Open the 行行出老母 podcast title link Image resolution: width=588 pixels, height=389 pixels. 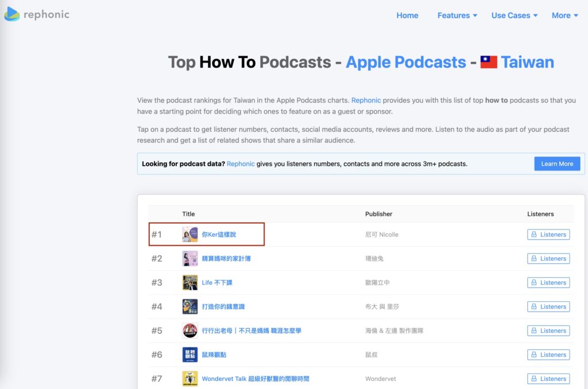(251, 331)
